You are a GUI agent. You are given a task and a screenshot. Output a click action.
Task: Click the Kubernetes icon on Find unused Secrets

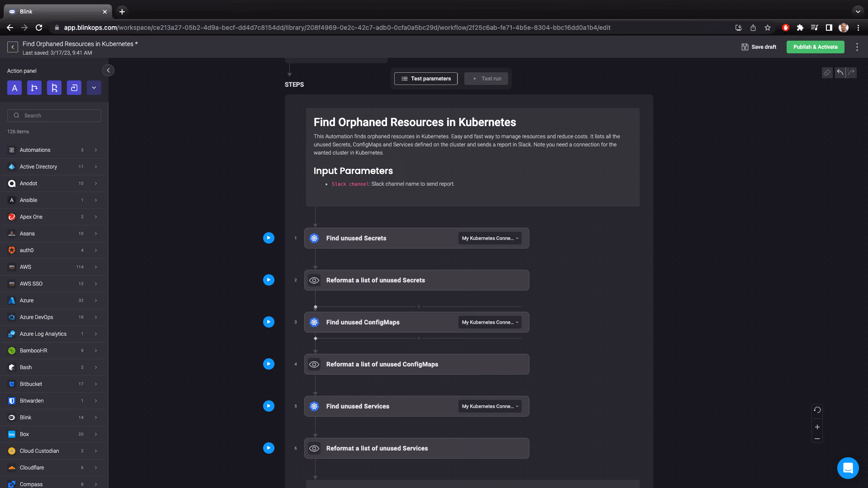point(314,238)
